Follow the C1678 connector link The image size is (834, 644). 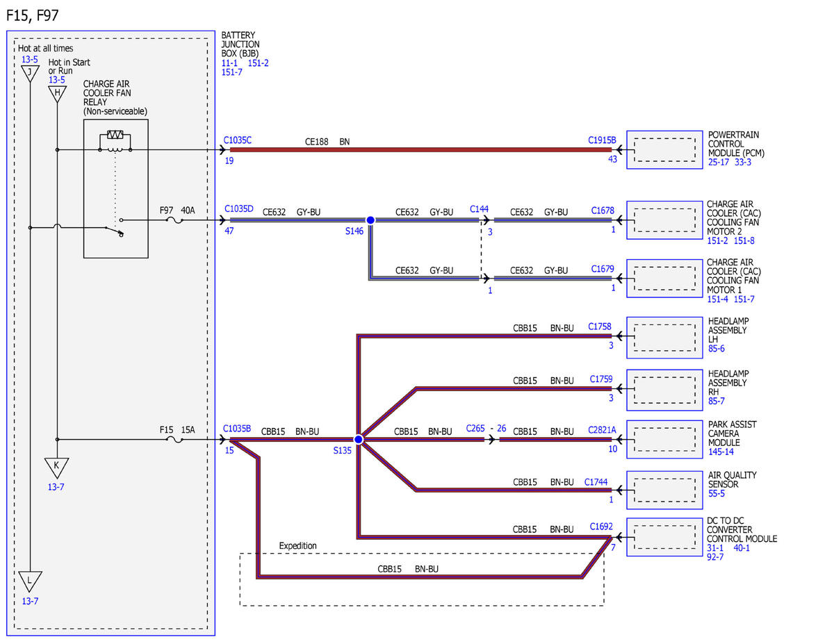click(603, 210)
